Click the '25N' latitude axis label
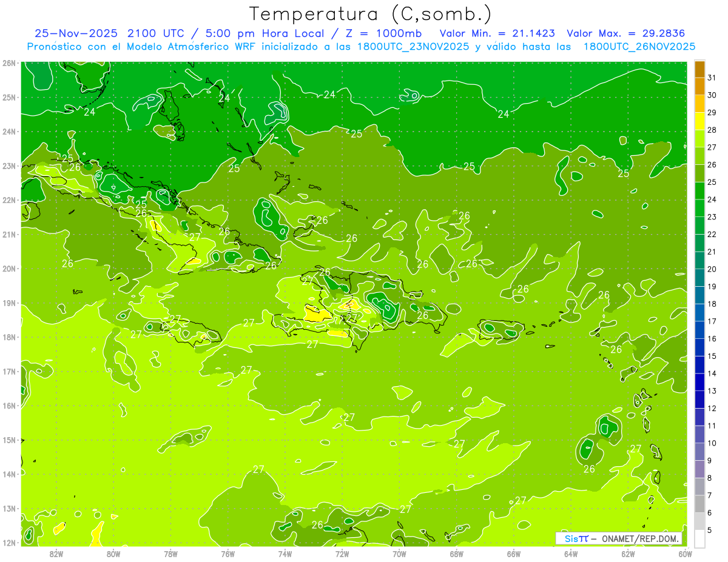Screen dimensions: 728x562 [x=8, y=98]
